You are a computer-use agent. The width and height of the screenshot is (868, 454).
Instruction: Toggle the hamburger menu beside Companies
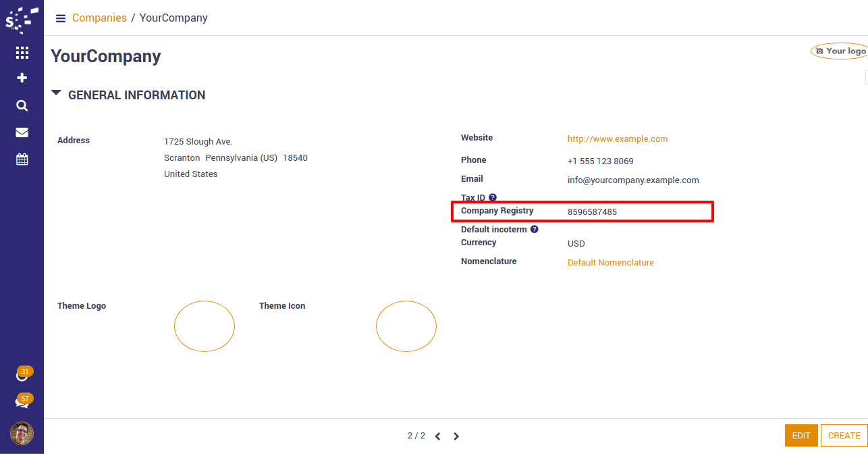[61, 18]
